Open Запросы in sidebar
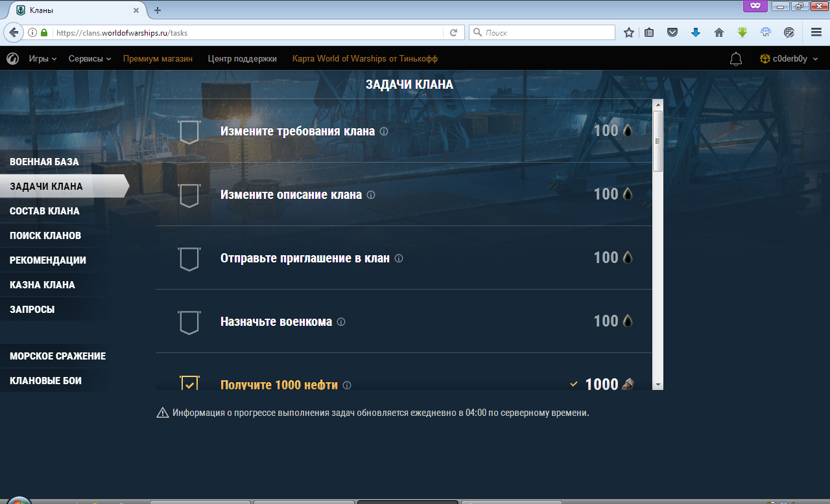The width and height of the screenshot is (830, 504). point(32,310)
